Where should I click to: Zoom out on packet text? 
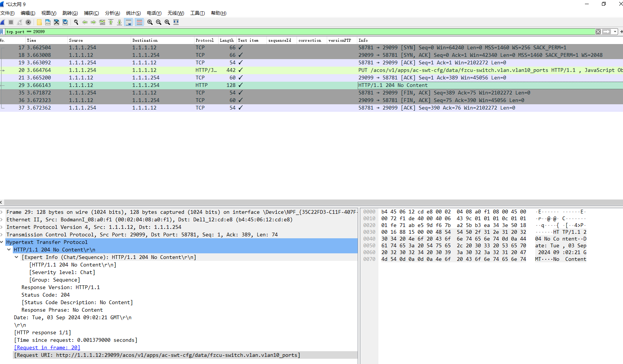(159, 22)
